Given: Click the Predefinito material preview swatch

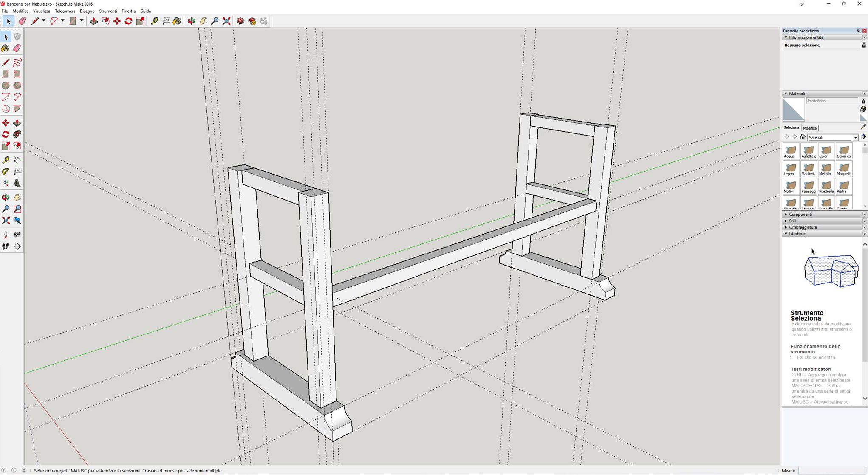Looking at the screenshot, I should [x=793, y=109].
